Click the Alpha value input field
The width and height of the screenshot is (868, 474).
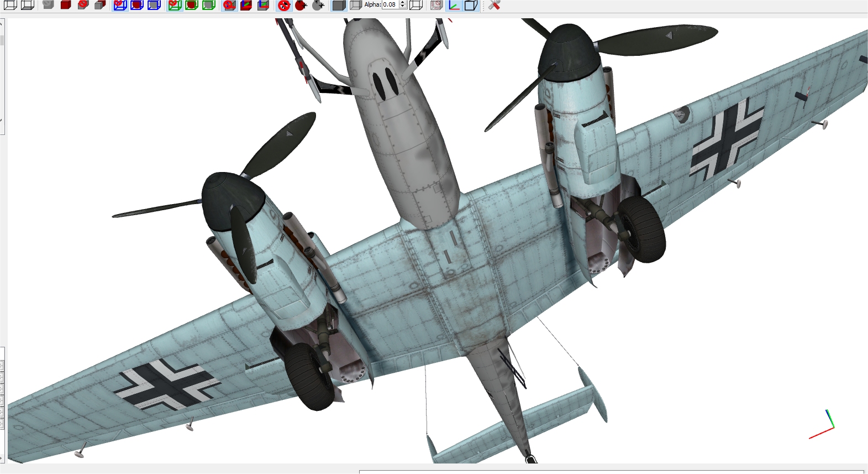coord(390,4)
